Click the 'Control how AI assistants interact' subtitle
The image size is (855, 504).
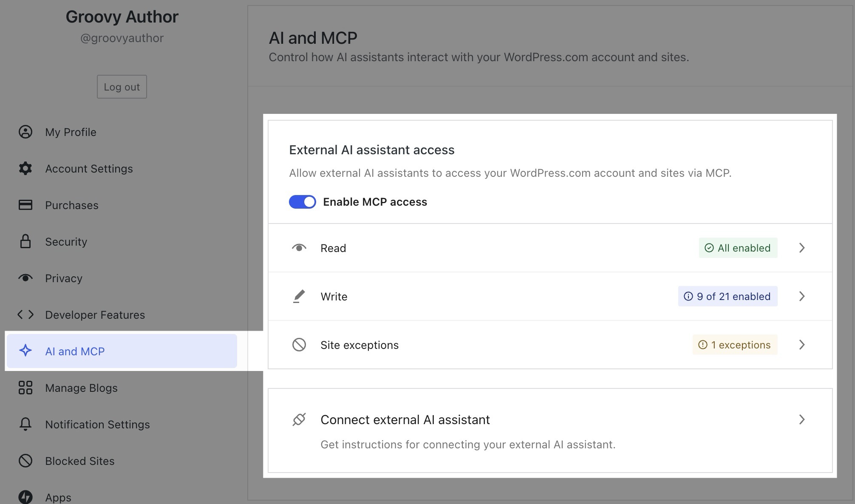479,57
